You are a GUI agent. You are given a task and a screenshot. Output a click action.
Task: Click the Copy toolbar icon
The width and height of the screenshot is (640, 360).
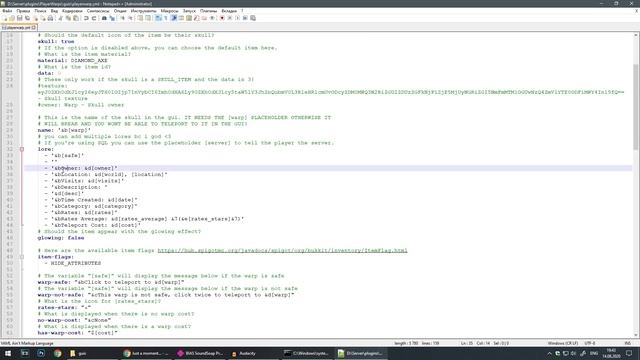[68, 18]
